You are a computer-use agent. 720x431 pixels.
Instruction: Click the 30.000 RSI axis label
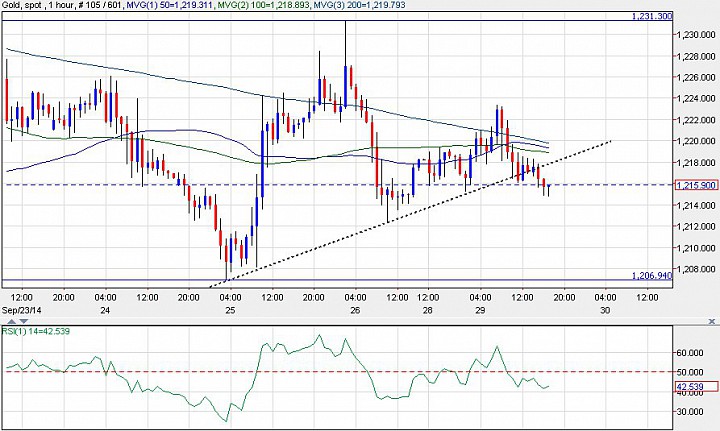point(690,412)
